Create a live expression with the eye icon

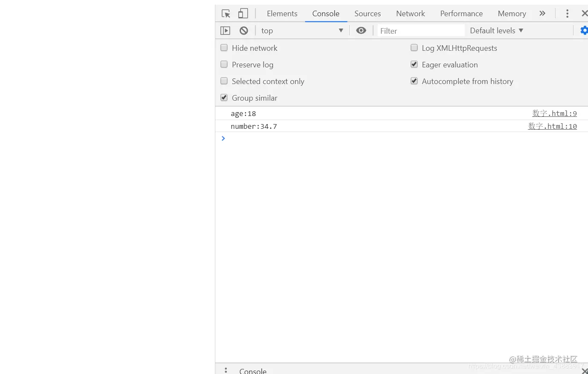coord(361,31)
